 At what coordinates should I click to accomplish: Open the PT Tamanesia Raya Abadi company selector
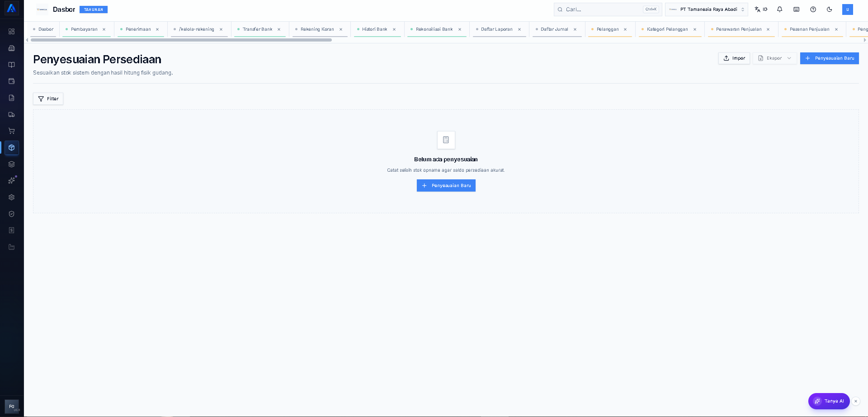[706, 9]
